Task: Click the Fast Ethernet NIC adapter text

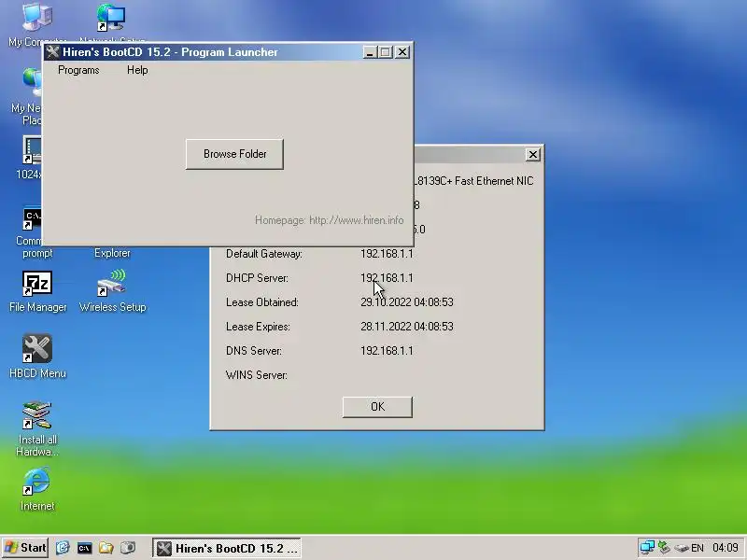Action: [474, 181]
